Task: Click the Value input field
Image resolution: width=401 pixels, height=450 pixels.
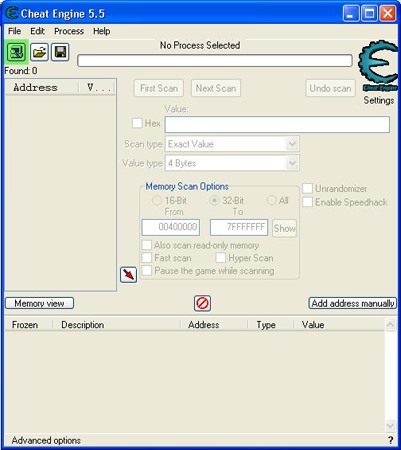Action: pyautogui.click(x=277, y=124)
